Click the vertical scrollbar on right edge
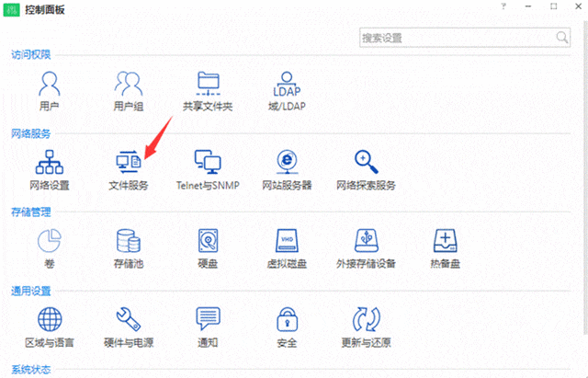588x378 pixels. tap(585, 177)
